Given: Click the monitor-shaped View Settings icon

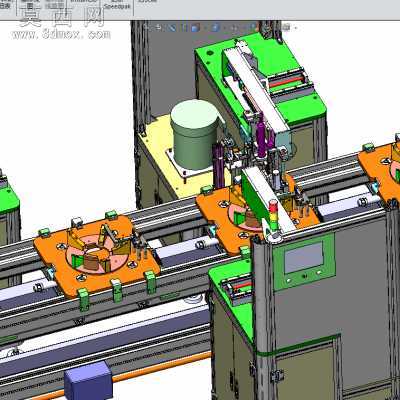Looking at the screenshot, I should pyautogui.click(x=286, y=27).
